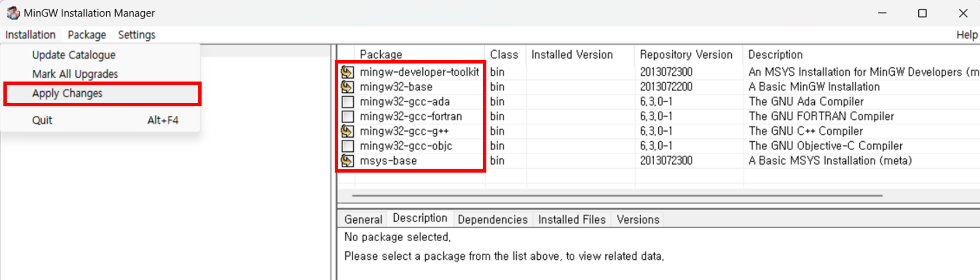The image size is (980, 280).
Task: Select the mingw32-gcc-objc package name
Action: pos(406,146)
